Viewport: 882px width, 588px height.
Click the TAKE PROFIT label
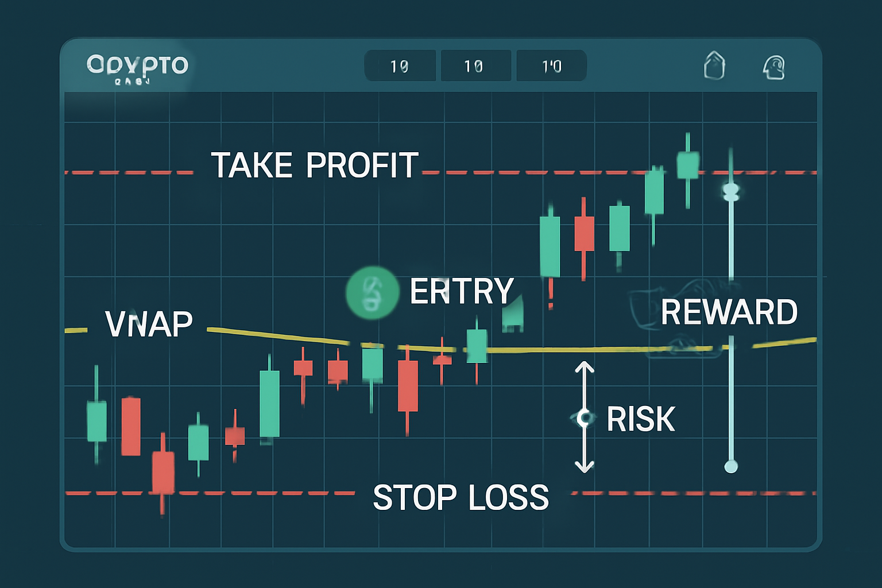point(314,166)
